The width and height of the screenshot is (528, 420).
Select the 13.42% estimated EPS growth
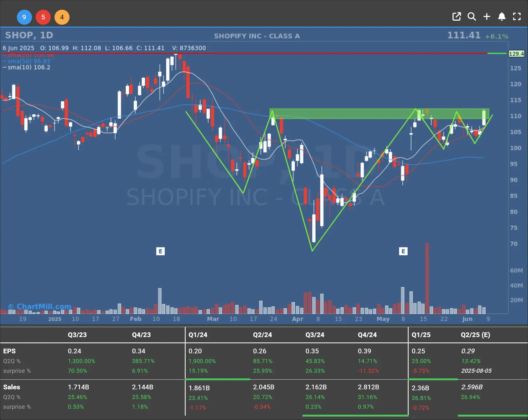coord(471,361)
